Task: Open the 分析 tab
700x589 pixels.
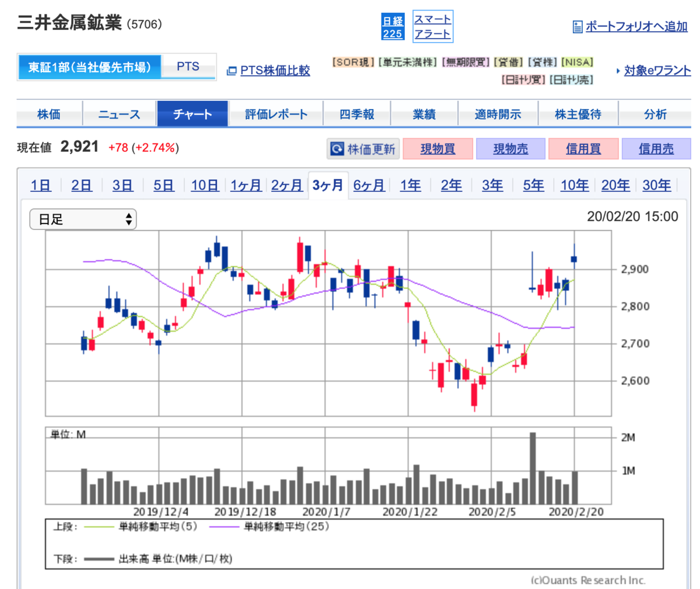Action: tap(655, 114)
